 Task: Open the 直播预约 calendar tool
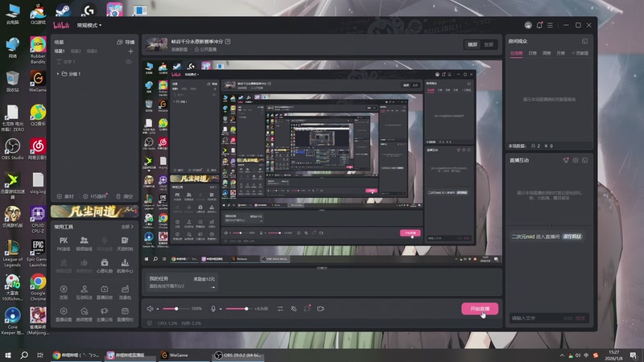click(125, 314)
